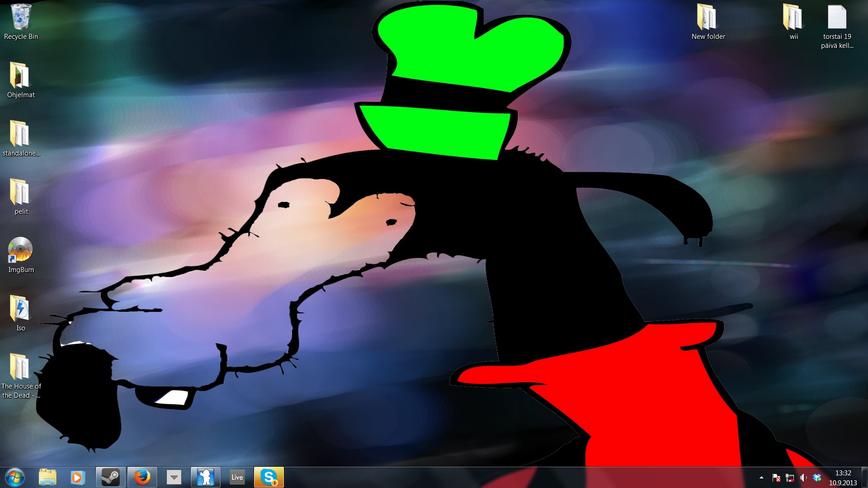Open the blue figure taskbar application

(x=205, y=477)
